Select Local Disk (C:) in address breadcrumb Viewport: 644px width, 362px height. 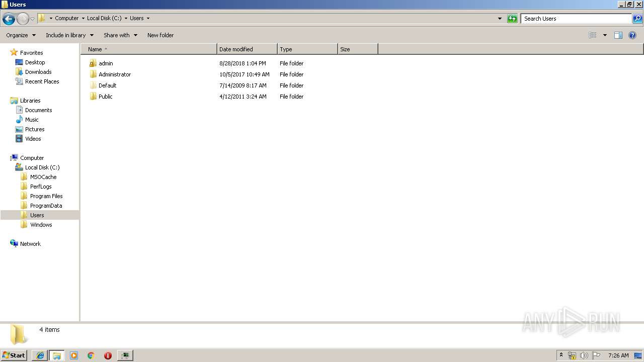coord(104,18)
